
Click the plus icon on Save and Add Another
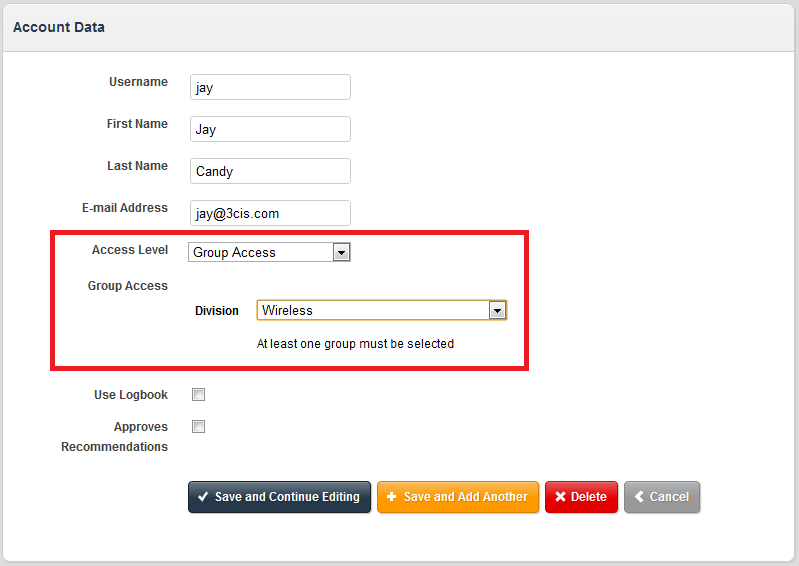pyautogui.click(x=391, y=497)
